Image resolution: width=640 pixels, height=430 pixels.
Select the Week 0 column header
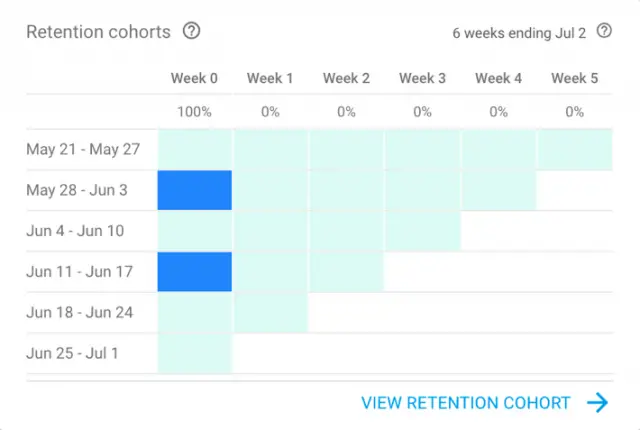pos(194,78)
